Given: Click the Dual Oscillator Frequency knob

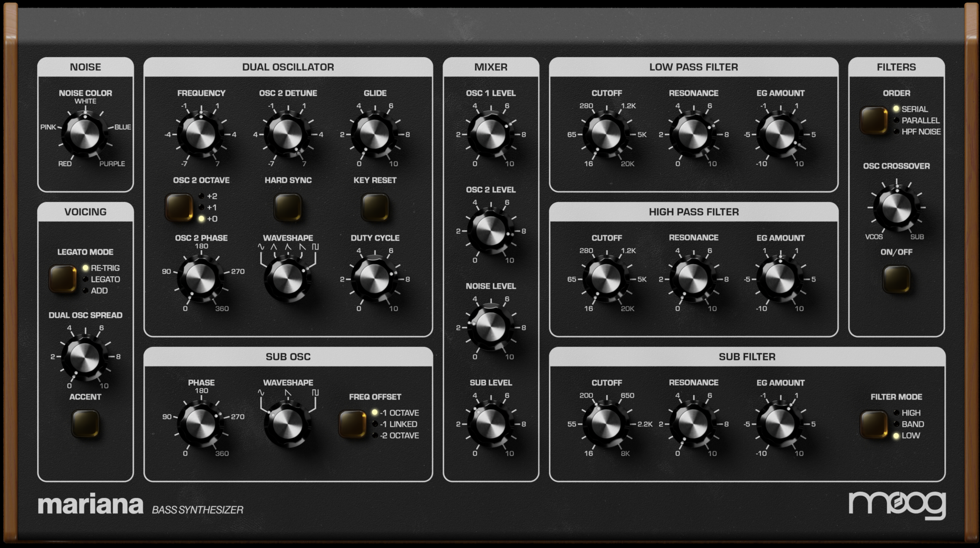Looking at the screenshot, I should [x=201, y=134].
